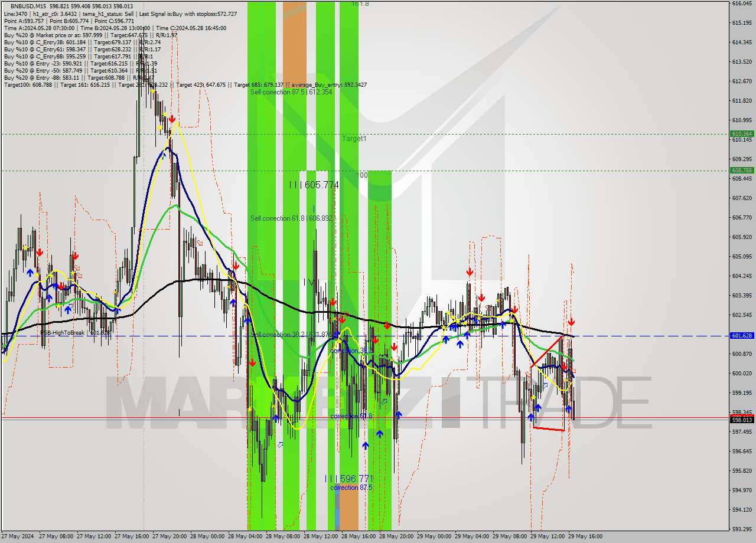
Task: Click the '28 May 16:00' time axis label
Action: [359, 537]
